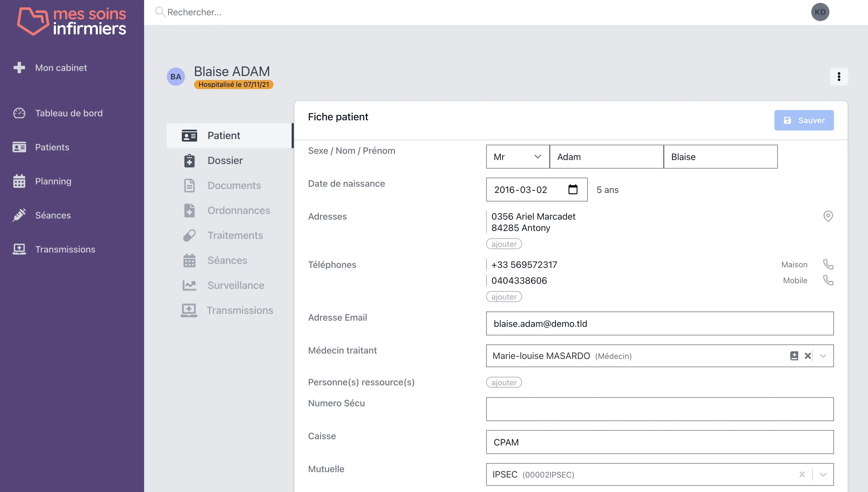Viewport: 868px width, 492px height.
Task: Open the Patients sidebar section
Action: (x=52, y=147)
